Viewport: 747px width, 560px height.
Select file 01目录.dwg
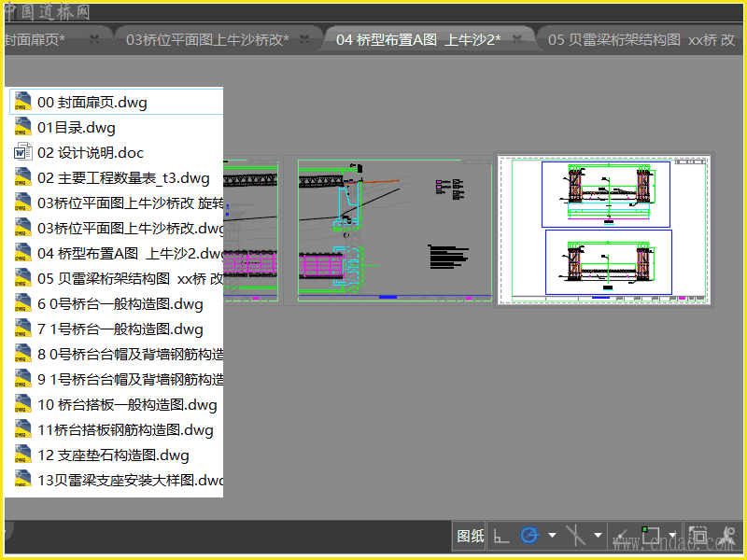(x=116, y=128)
